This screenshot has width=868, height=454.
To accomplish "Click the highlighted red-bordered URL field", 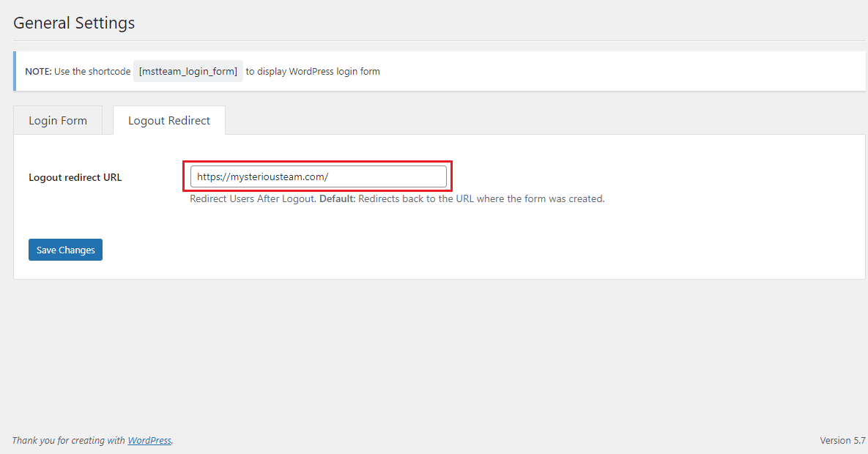I will pos(317,176).
